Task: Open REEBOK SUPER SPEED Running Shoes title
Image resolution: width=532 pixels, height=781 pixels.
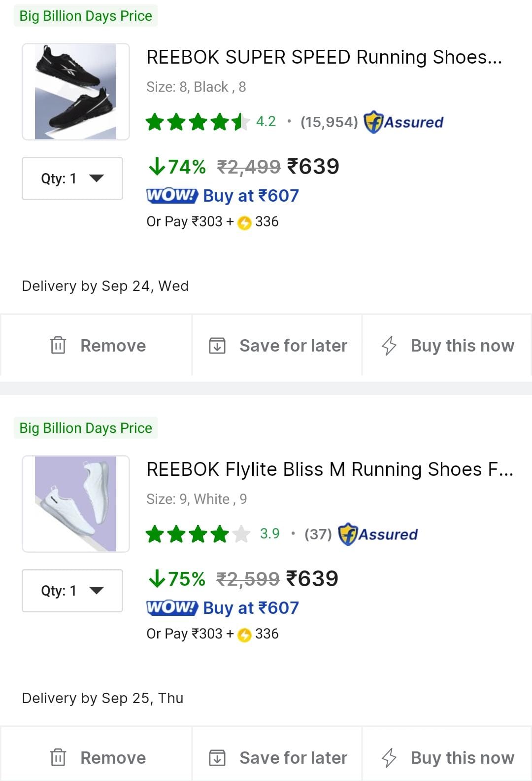Action: 324,57
